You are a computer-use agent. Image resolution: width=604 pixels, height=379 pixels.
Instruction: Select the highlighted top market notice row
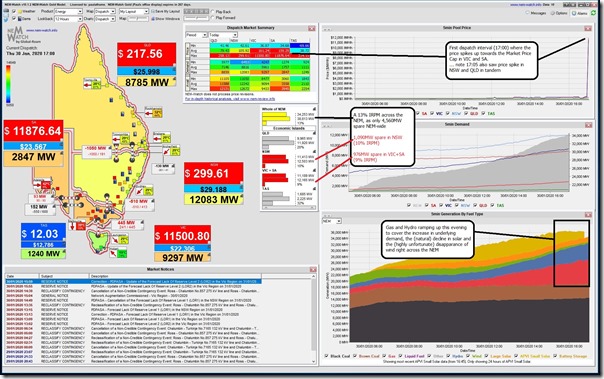[133, 282]
